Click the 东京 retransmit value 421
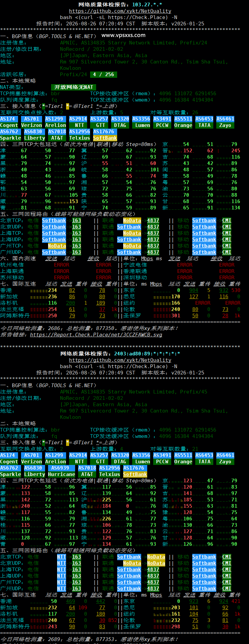The height and width of the screenshot is (644, 249). point(236,601)
